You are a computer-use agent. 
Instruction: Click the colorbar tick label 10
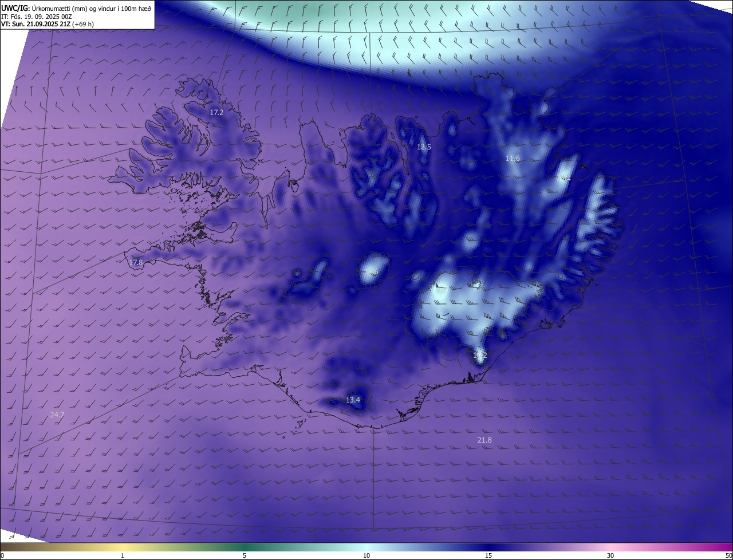coord(366,555)
